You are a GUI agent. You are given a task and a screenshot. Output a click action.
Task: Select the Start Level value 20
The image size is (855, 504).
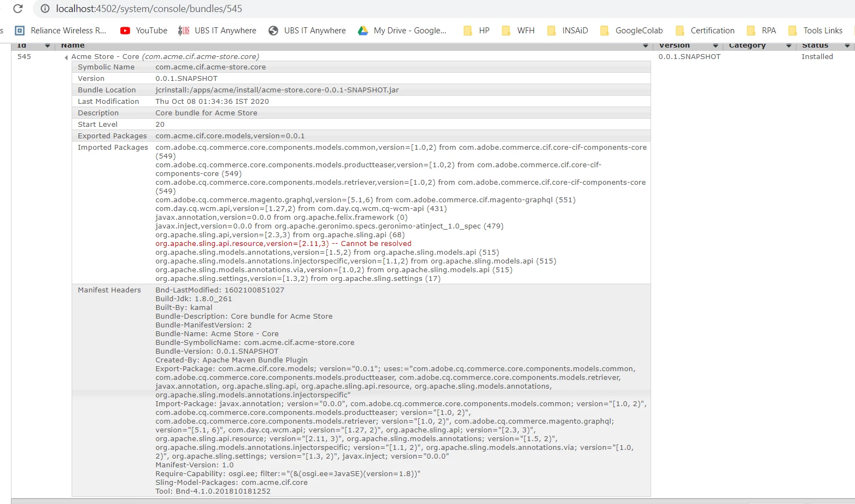pyautogui.click(x=160, y=125)
